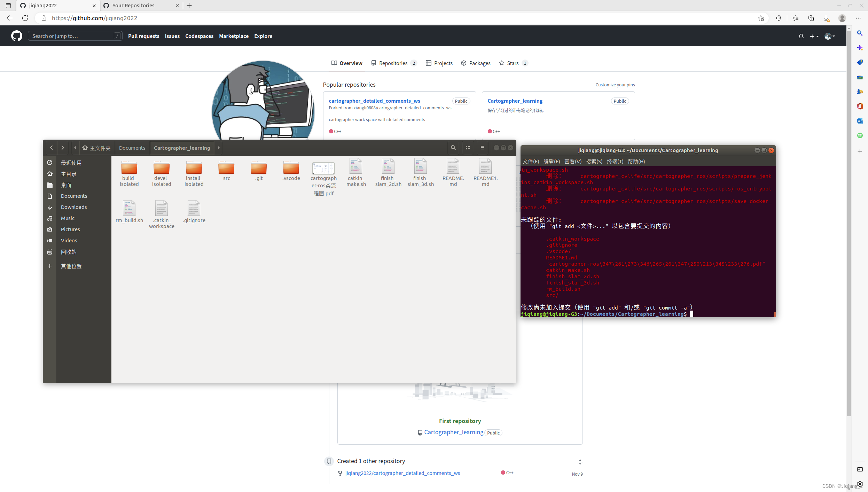Add an app to the Edge sidebar

(860, 151)
